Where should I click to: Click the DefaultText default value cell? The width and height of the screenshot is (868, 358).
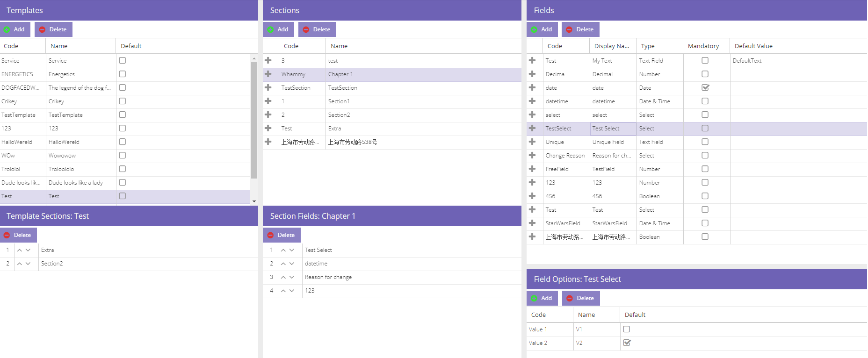pos(798,61)
